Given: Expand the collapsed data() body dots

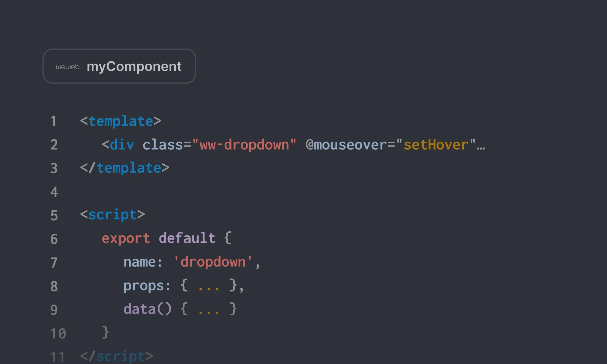Looking at the screenshot, I should point(209,310).
